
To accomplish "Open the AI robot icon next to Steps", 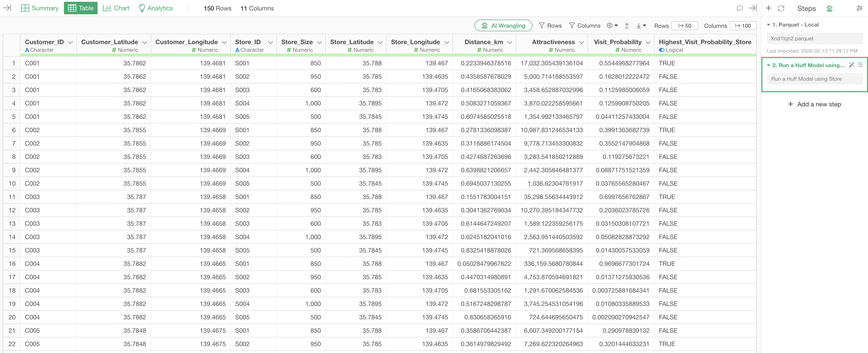I will (830, 8).
